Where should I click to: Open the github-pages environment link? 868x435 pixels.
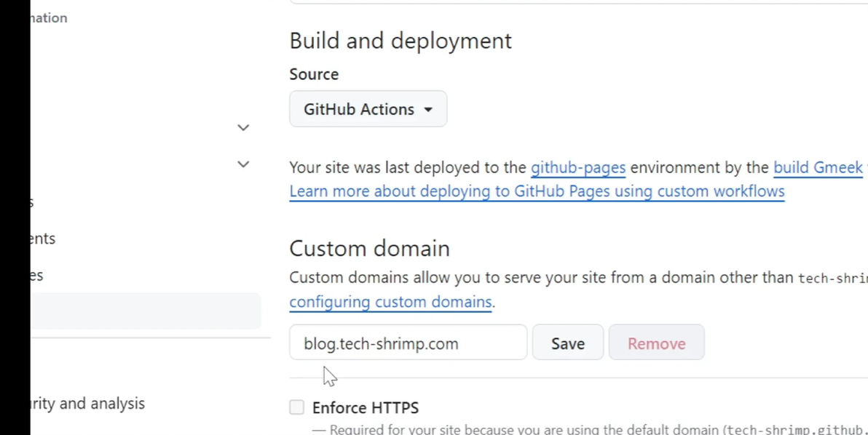point(578,167)
